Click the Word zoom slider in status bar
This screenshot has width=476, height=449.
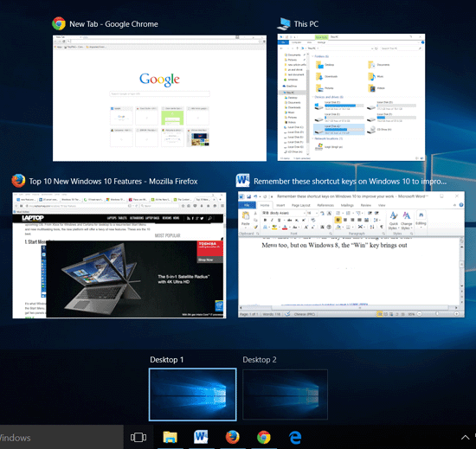(x=437, y=314)
